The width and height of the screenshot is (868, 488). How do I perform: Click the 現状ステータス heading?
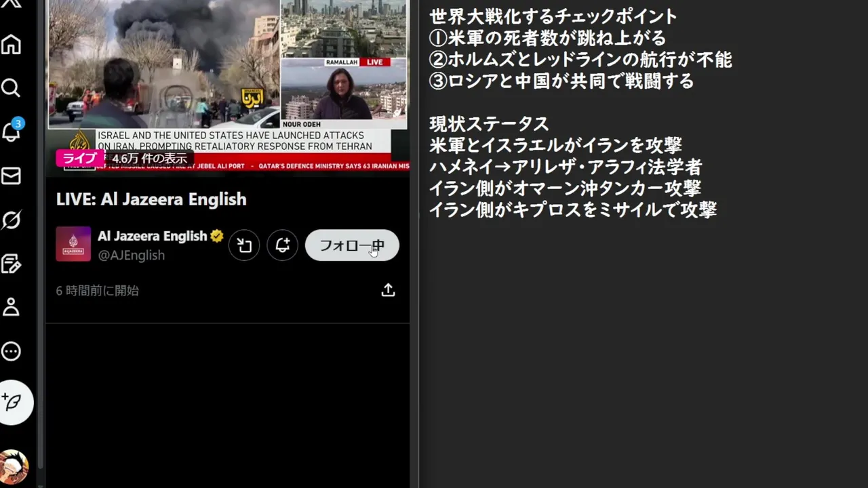[x=489, y=124]
